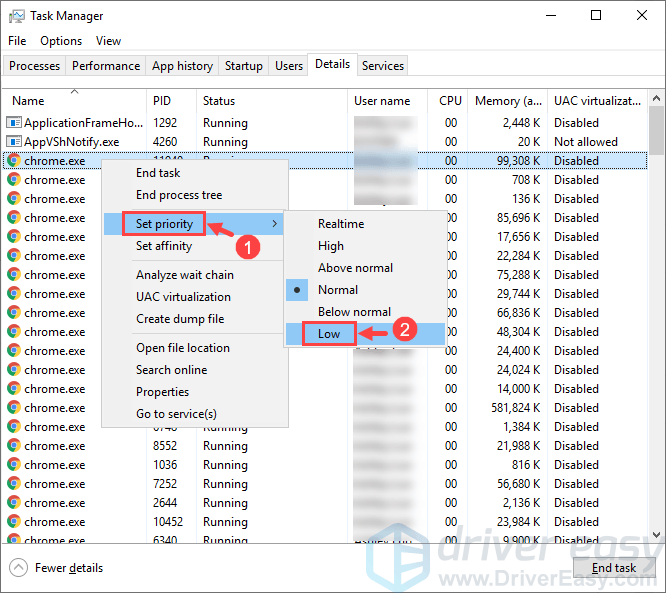
Task: Click Chrome icon in the 1,384 K row
Action: (14, 426)
